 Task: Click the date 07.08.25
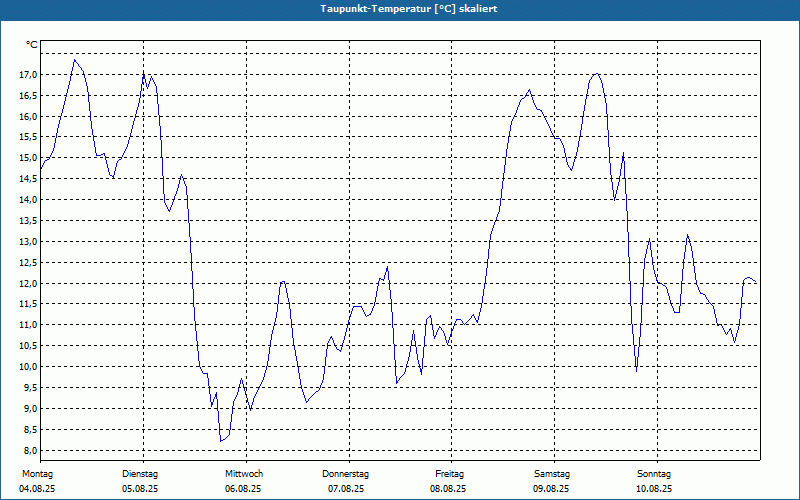pyautogui.click(x=346, y=489)
